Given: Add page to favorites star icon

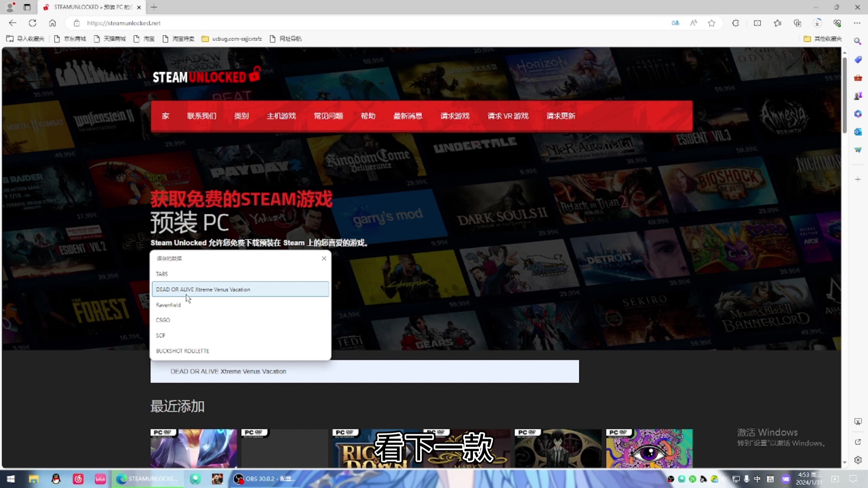Looking at the screenshot, I should coord(712,23).
